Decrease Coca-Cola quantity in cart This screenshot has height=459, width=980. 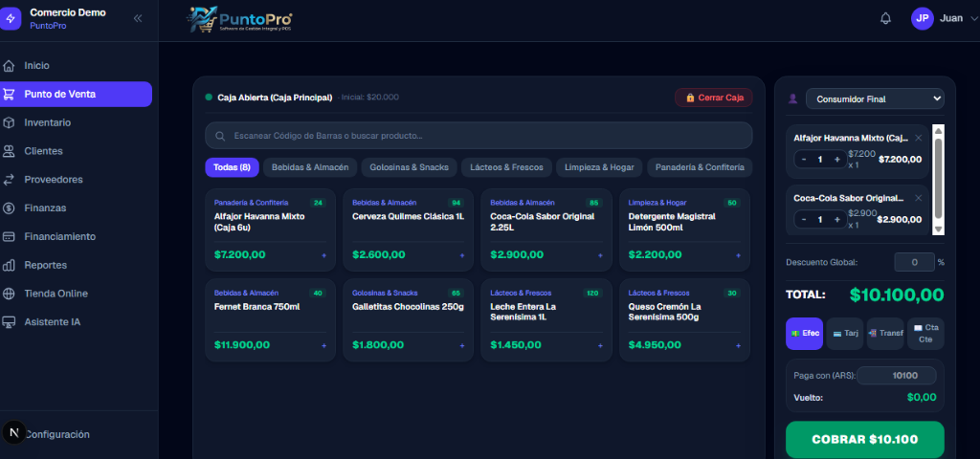click(x=803, y=219)
